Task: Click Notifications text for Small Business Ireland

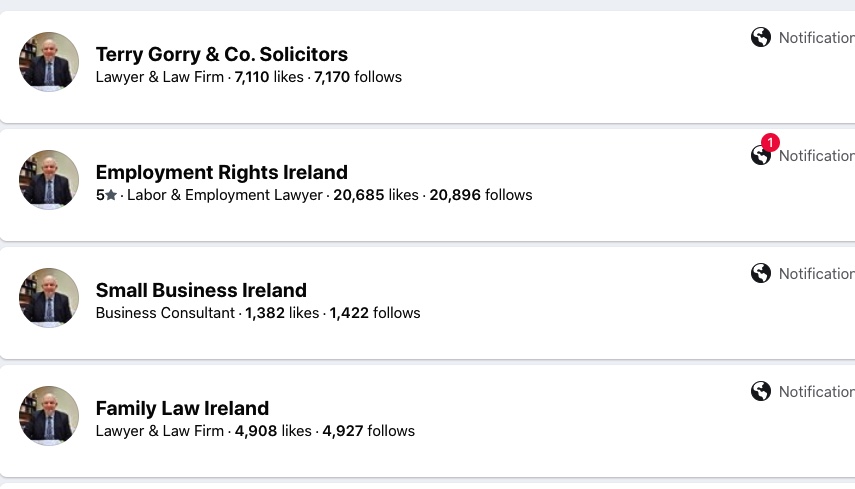Action: (817, 273)
